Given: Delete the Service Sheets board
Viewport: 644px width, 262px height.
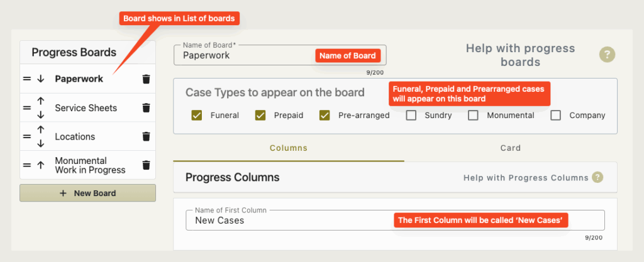Looking at the screenshot, I should pyautogui.click(x=146, y=108).
